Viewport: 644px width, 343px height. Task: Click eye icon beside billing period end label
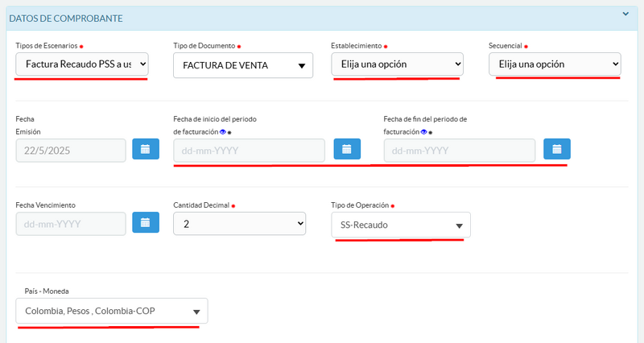click(424, 131)
